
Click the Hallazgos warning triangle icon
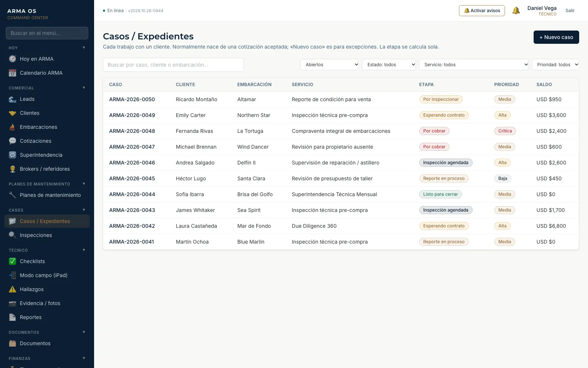12,289
